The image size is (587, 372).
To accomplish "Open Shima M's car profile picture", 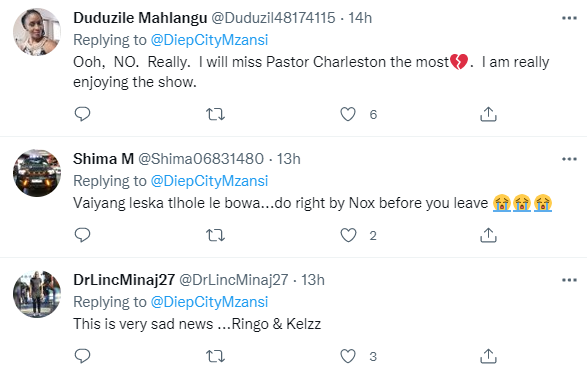I will pos(37,173).
